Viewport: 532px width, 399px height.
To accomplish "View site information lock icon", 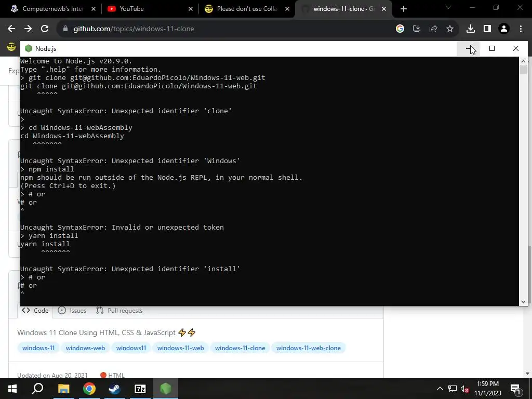I will click(65, 29).
